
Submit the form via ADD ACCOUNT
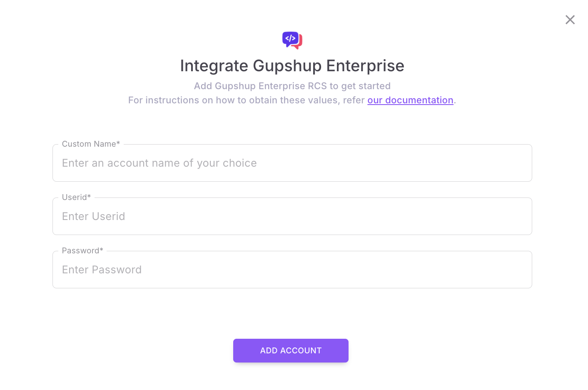(291, 350)
